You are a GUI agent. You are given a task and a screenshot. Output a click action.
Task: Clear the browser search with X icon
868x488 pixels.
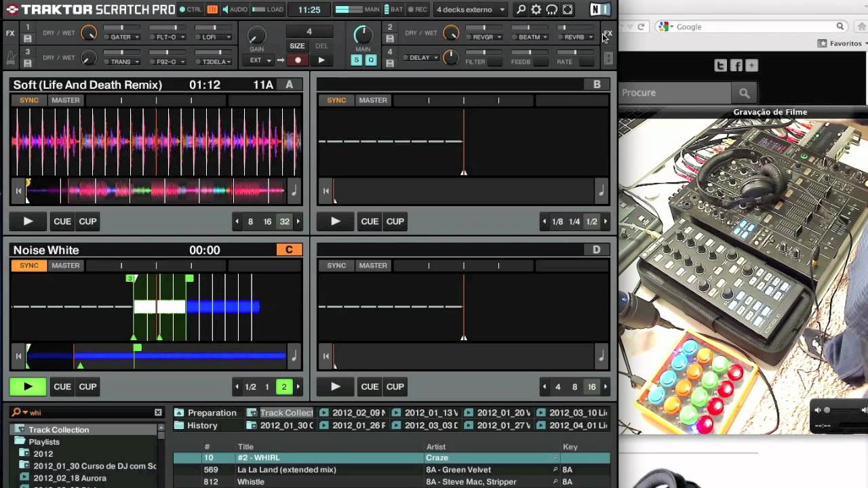(158, 412)
